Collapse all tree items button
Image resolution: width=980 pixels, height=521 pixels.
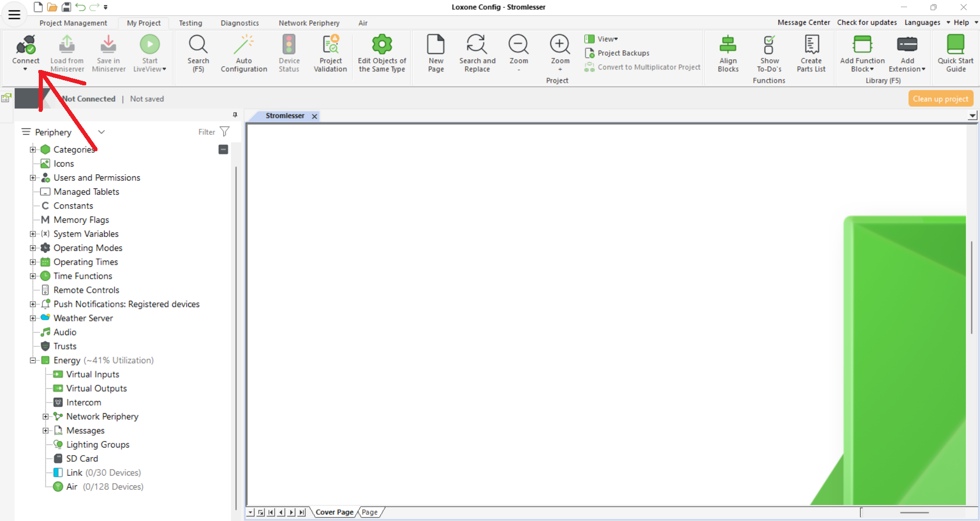[223, 149]
